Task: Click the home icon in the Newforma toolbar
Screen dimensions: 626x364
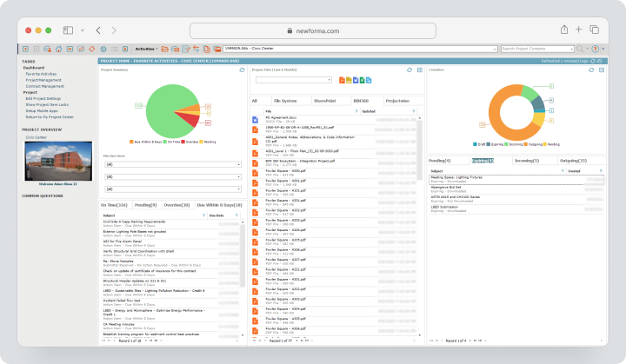Action: 59,50
